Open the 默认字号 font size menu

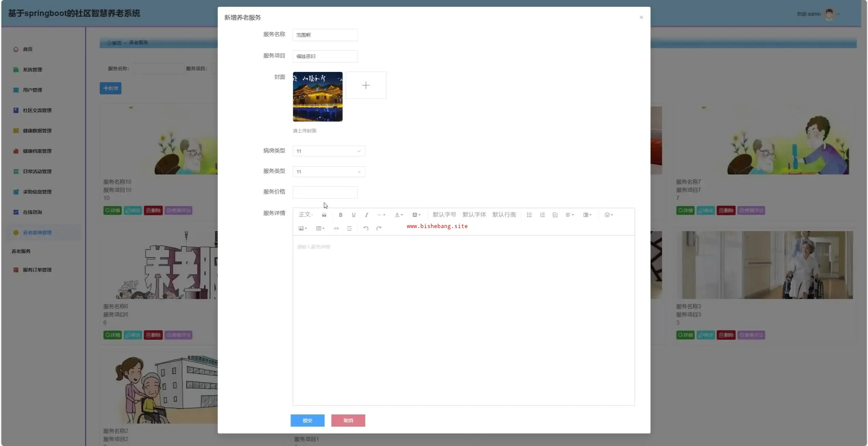(444, 215)
